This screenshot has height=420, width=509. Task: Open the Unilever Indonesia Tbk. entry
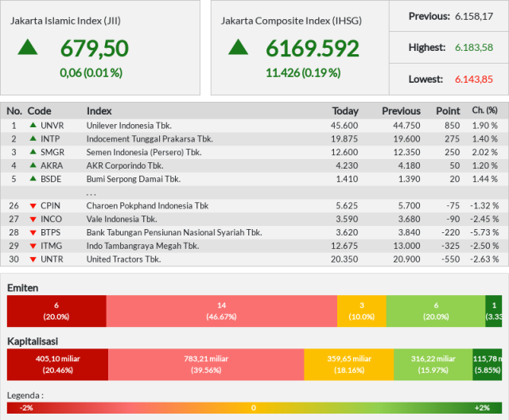(x=129, y=126)
